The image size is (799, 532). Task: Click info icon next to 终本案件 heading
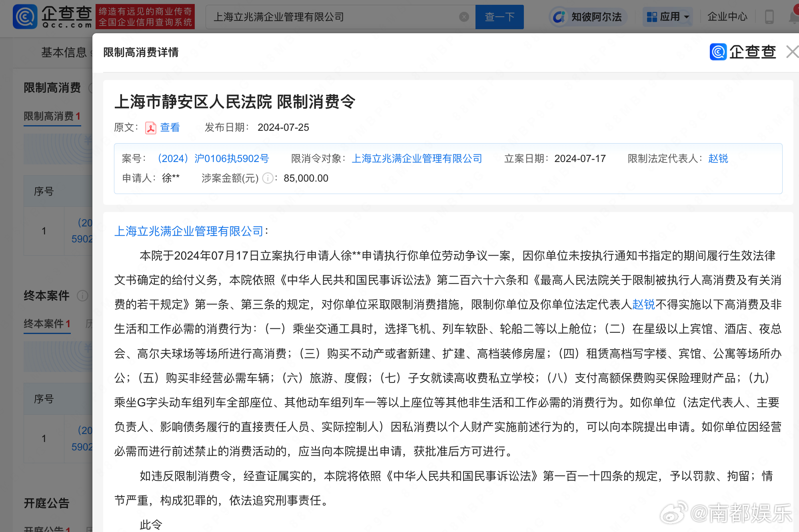[82, 296]
